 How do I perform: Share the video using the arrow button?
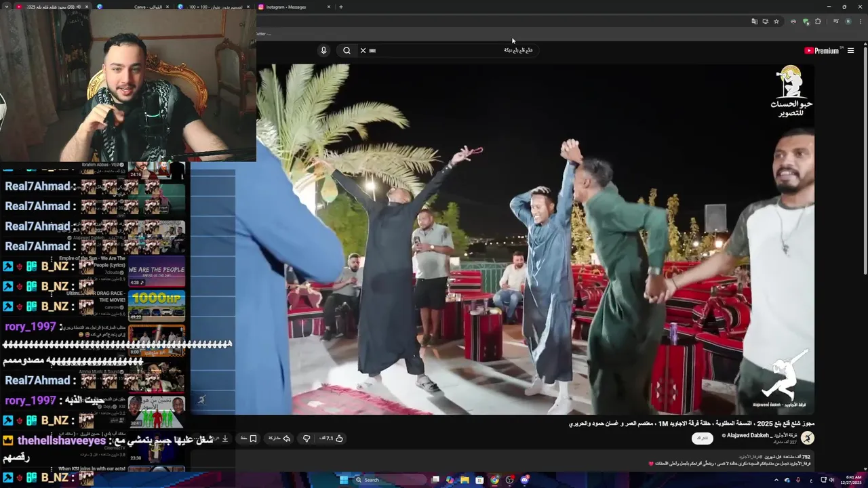279,439
